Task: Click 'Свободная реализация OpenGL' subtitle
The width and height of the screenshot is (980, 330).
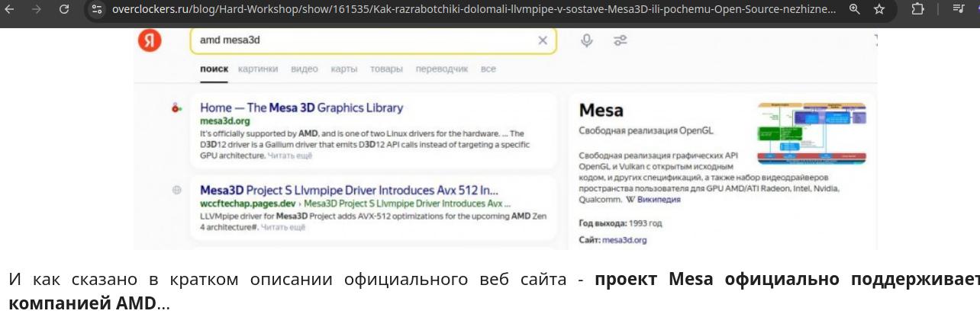Action: pos(646,130)
